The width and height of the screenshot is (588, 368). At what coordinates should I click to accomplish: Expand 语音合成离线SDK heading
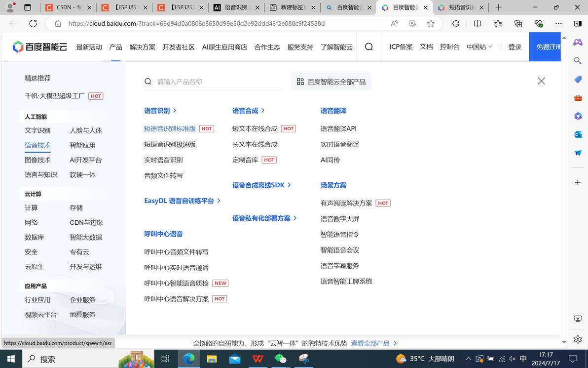point(262,185)
